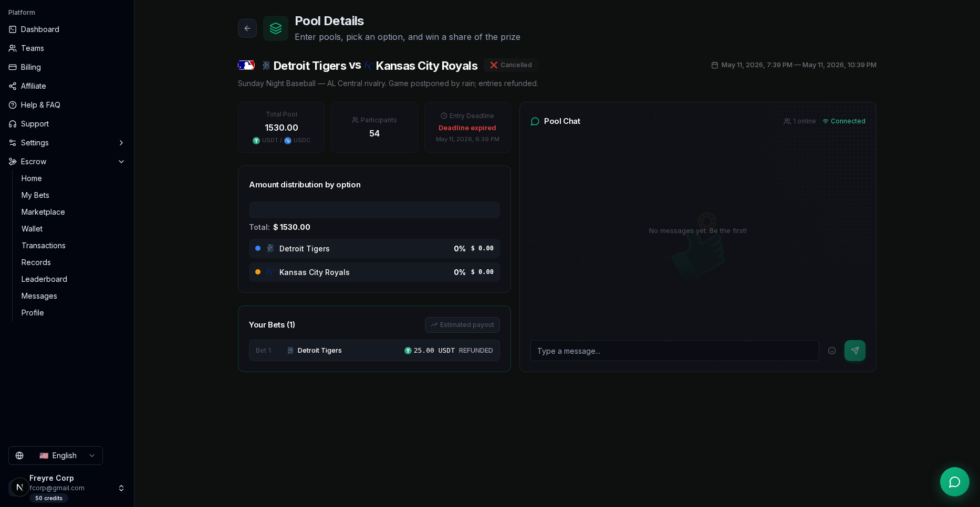
Task: Click the back arrow button
Action: (x=247, y=28)
